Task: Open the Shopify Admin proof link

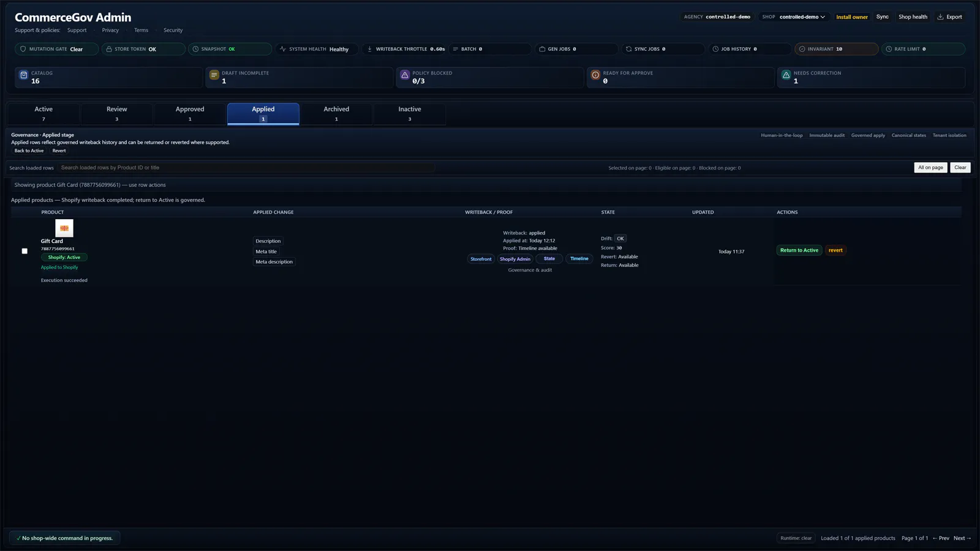Action: click(x=515, y=259)
